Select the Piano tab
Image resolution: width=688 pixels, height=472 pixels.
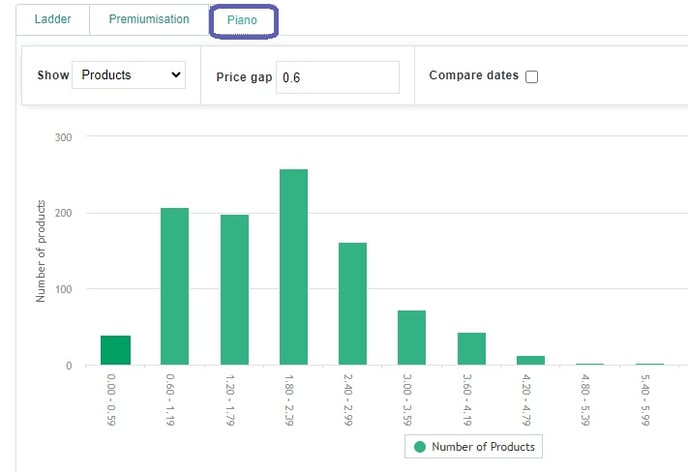pos(243,20)
